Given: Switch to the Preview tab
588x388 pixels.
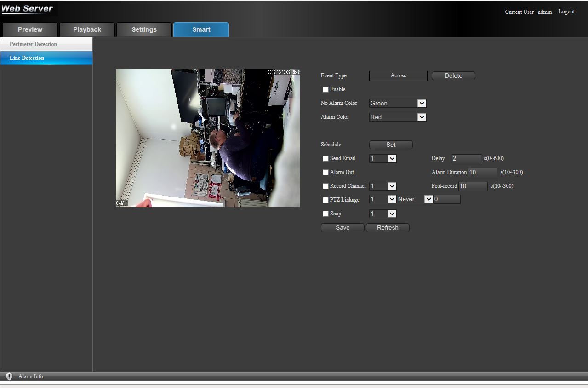Looking at the screenshot, I should point(30,29).
